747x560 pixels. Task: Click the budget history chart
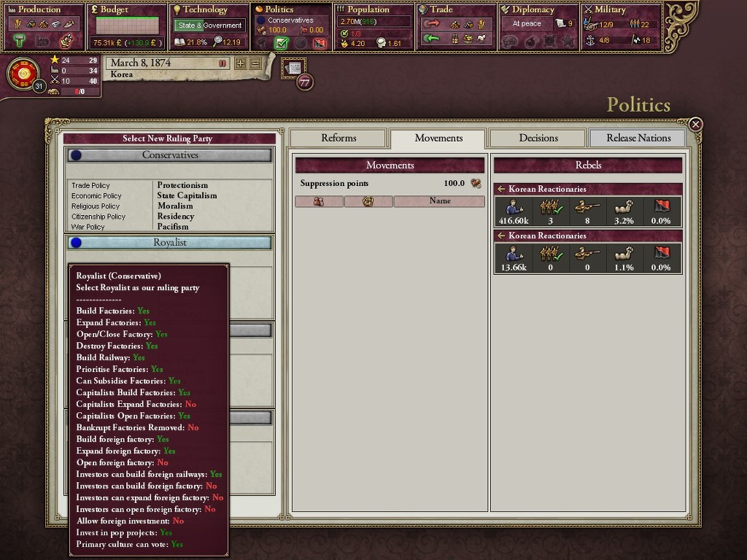pos(127,26)
